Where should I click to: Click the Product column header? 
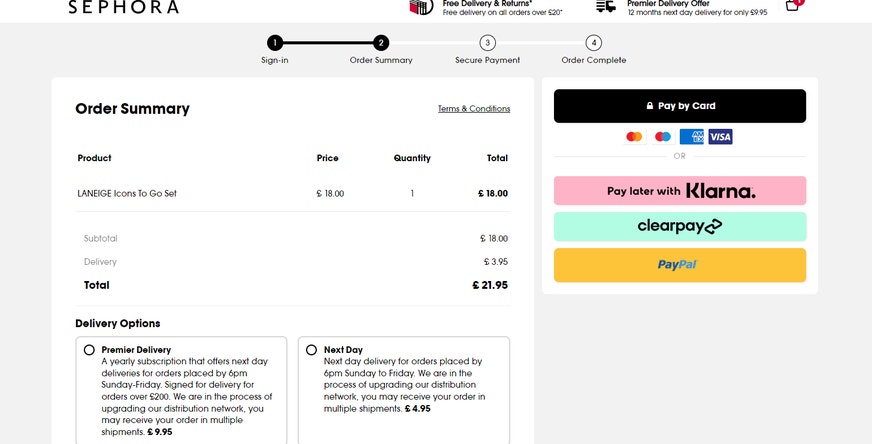click(x=95, y=158)
